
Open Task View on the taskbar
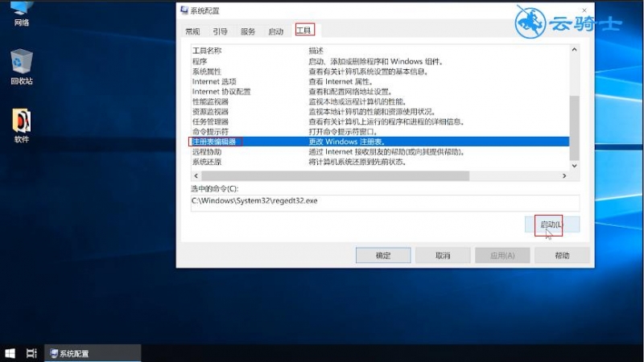[31, 353]
